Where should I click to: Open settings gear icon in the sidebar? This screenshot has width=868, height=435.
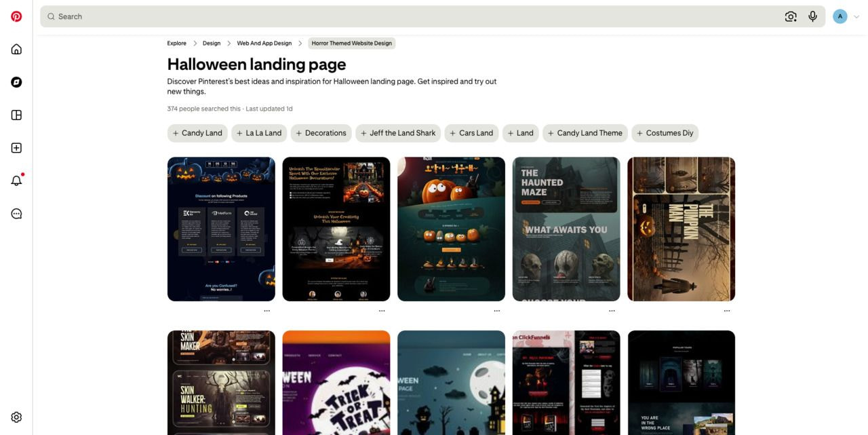pos(16,417)
